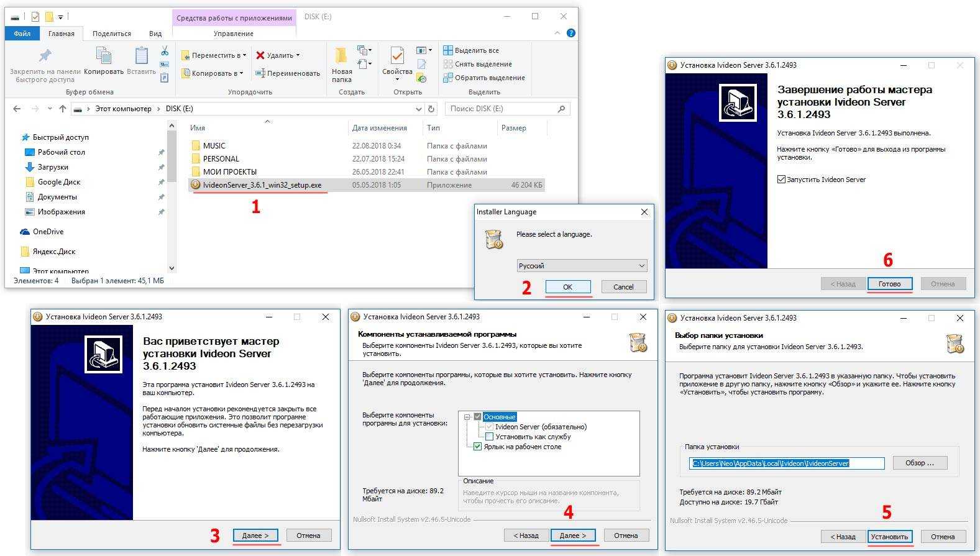Open Properties via the checkmark icon
Screen dimensions: 980x556
click(397, 56)
